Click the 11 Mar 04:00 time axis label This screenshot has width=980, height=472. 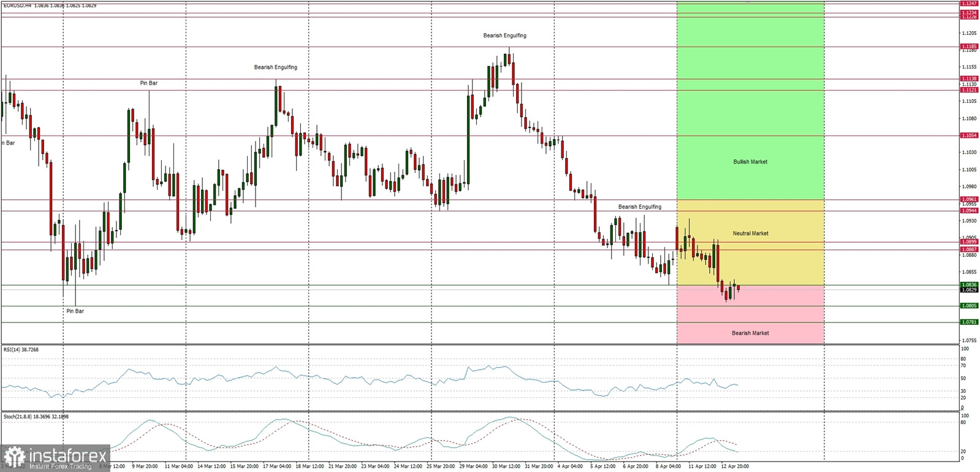tap(180, 466)
